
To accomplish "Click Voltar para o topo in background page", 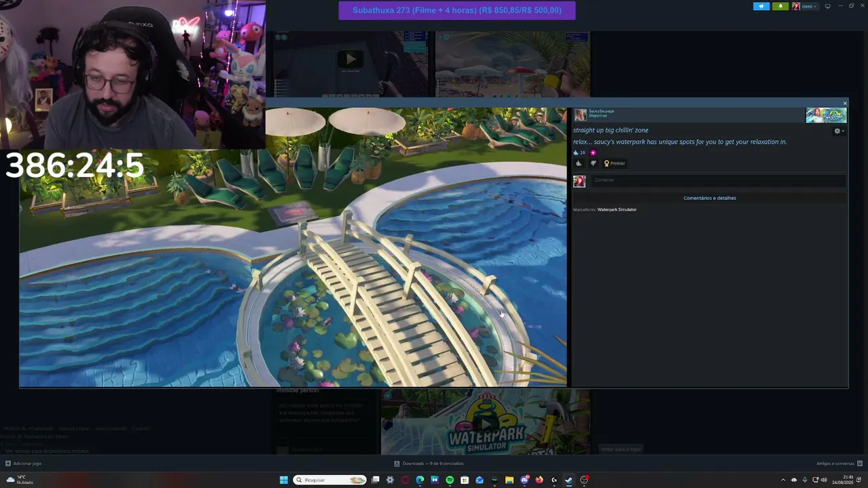I will tap(620, 449).
